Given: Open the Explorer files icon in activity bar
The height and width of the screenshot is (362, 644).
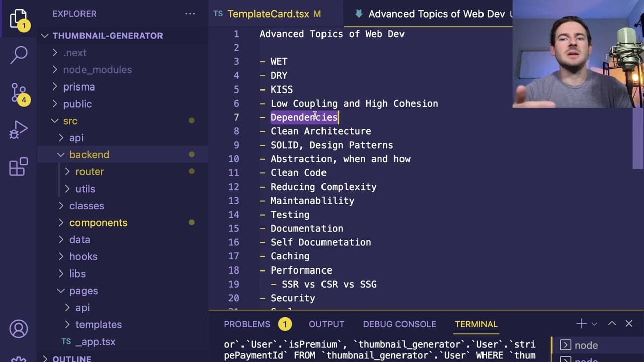Looking at the screenshot, I should click(x=19, y=19).
